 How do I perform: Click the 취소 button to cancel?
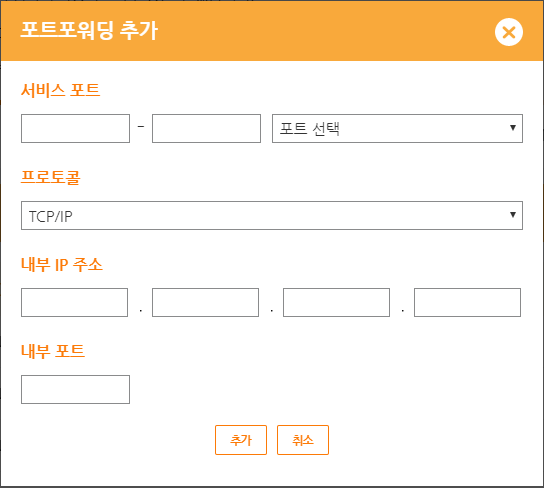pos(303,440)
